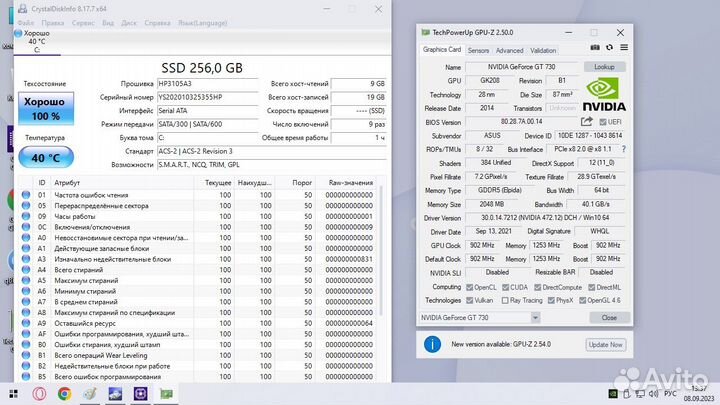Image resolution: width=720 pixels, height=405 pixels.
Task: Open the Сервис menu
Action: (83, 22)
